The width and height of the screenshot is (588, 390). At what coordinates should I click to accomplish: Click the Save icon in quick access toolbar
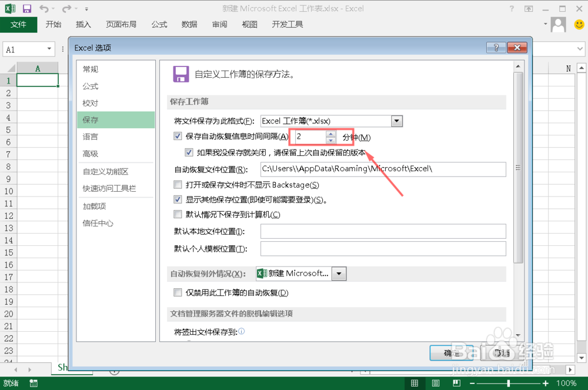27,9
